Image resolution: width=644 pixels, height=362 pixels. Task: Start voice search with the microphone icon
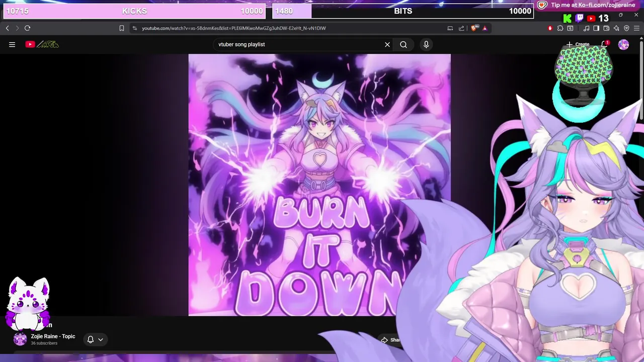(426, 44)
